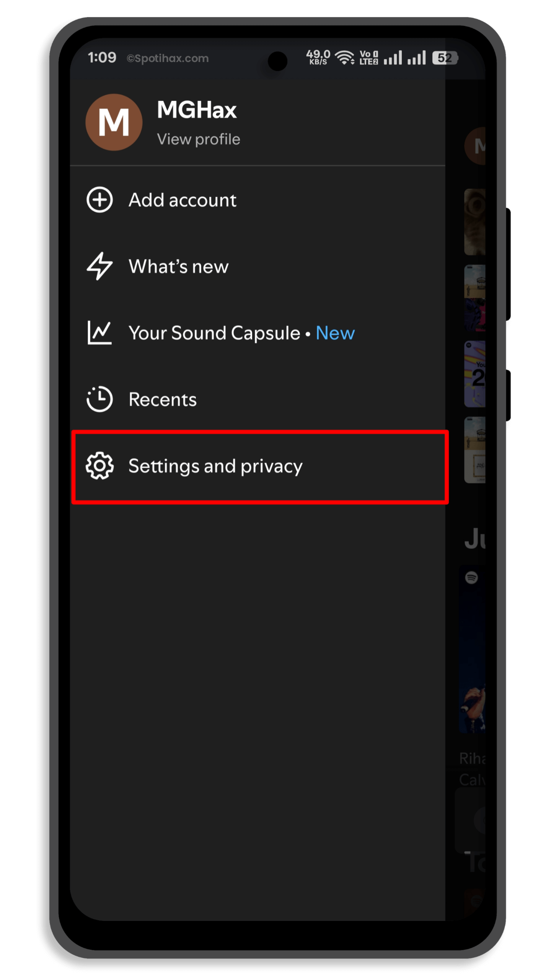Tap the 1:09 clock in status bar
The width and height of the screenshot is (551, 980).
[102, 57]
